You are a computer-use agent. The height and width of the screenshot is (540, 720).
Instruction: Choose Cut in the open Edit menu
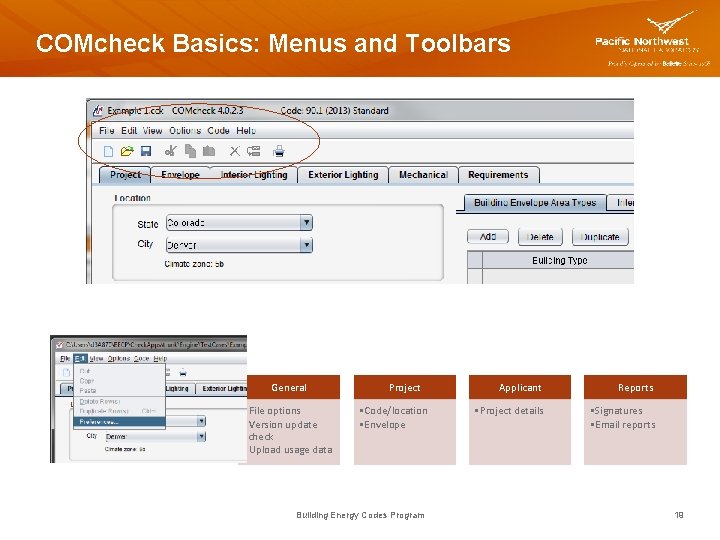(x=119, y=371)
